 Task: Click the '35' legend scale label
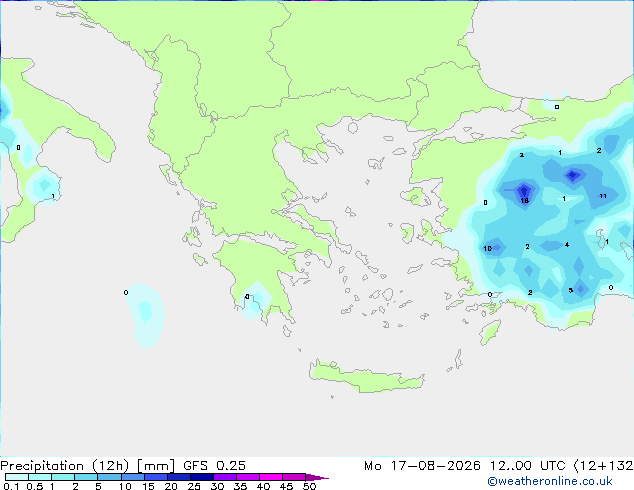pos(240,486)
